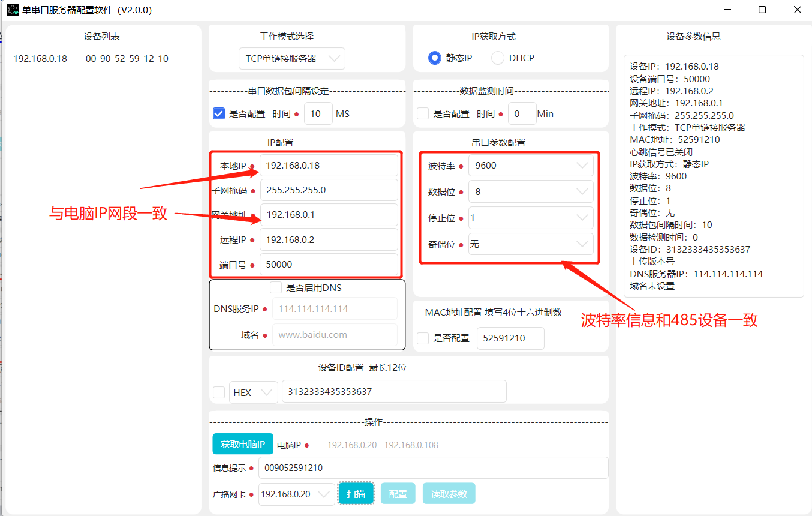The image size is (812, 516).
Task: Click the 扫描 button
Action: point(356,494)
